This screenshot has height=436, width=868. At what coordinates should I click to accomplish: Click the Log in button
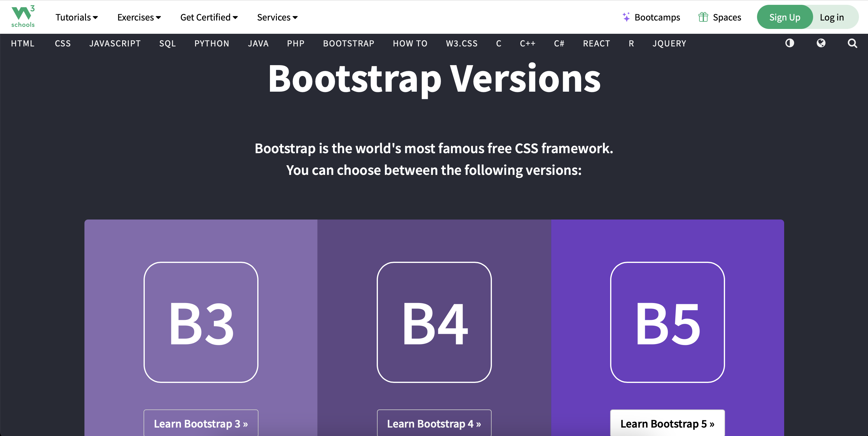point(832,17)
